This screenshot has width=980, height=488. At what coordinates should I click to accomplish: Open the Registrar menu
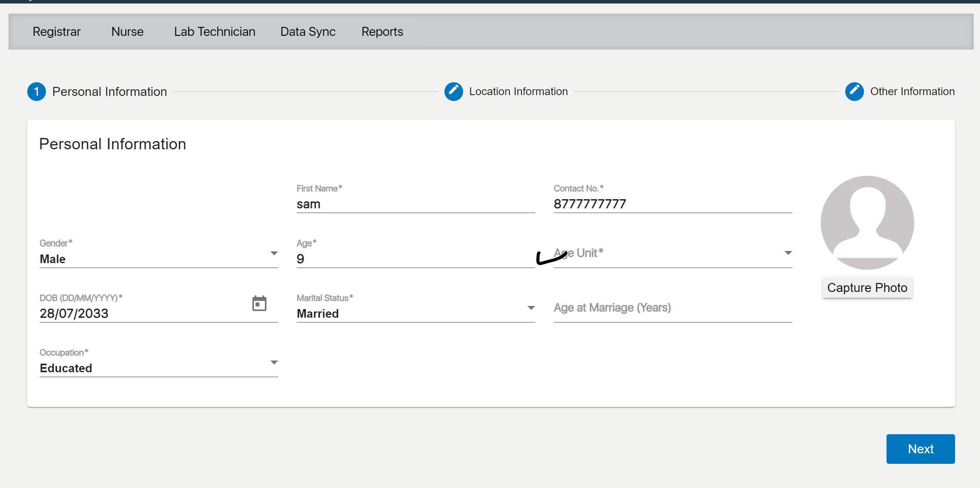click(56, 32)
